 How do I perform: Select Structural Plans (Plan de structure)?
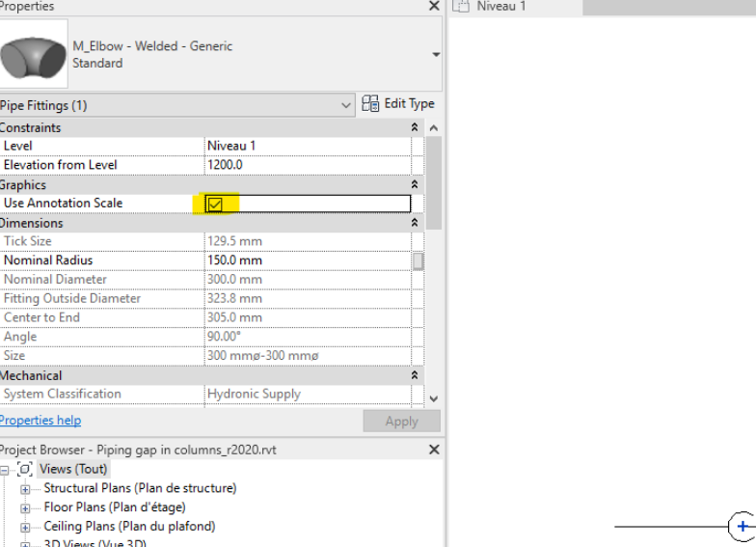(140, 488)
